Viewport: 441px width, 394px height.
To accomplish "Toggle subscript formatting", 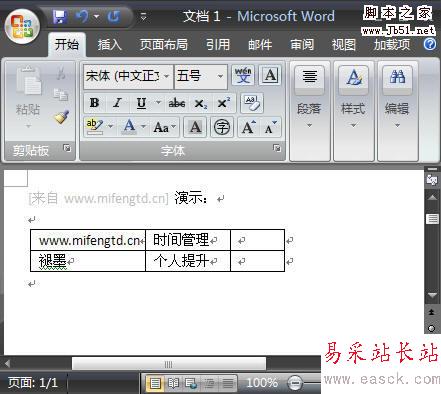I will (200, 103).
